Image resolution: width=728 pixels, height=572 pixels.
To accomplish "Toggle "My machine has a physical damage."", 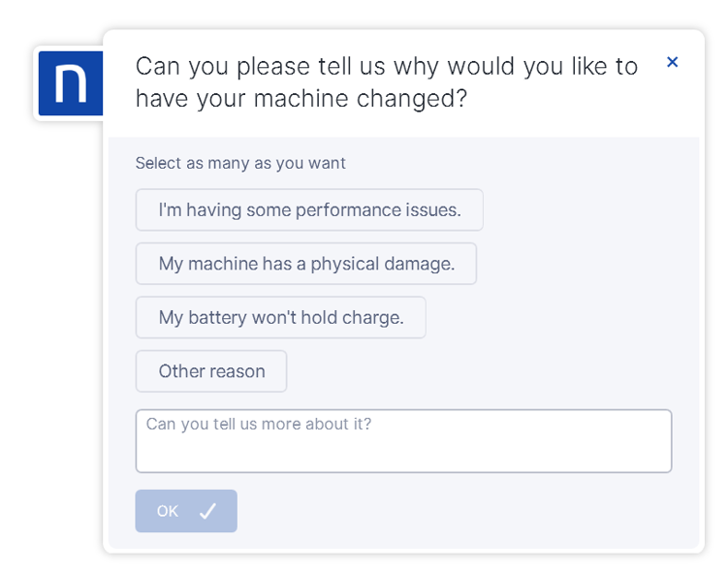I will click(306, 264).
